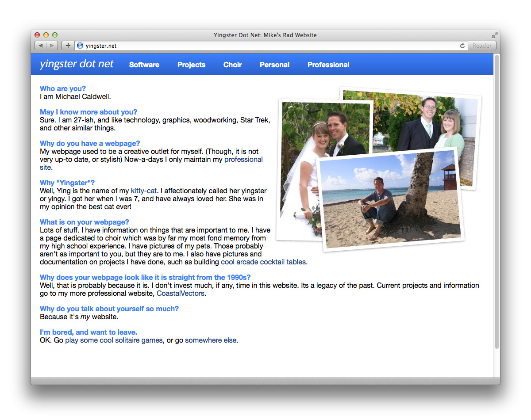Open the Projects navigation item

[191, 65]
